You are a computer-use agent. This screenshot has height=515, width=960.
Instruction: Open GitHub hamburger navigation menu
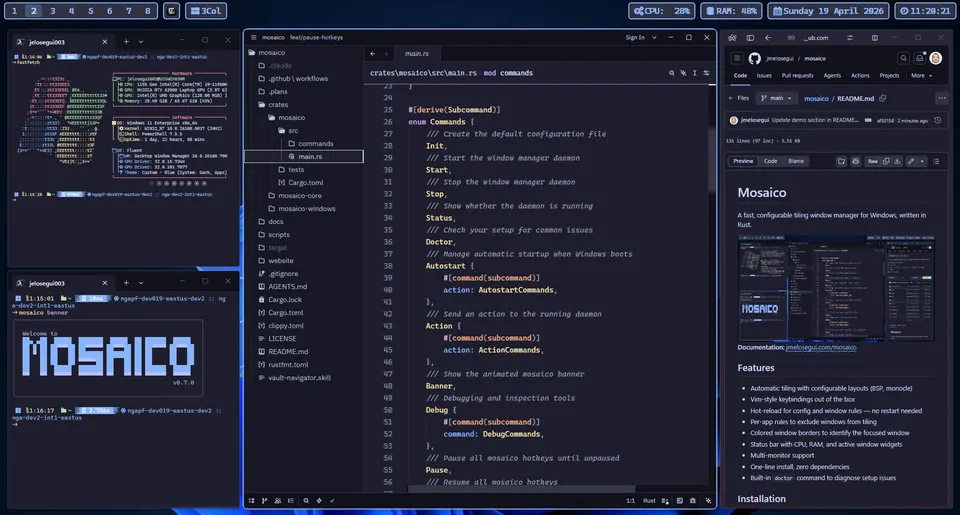pos(737,58)
